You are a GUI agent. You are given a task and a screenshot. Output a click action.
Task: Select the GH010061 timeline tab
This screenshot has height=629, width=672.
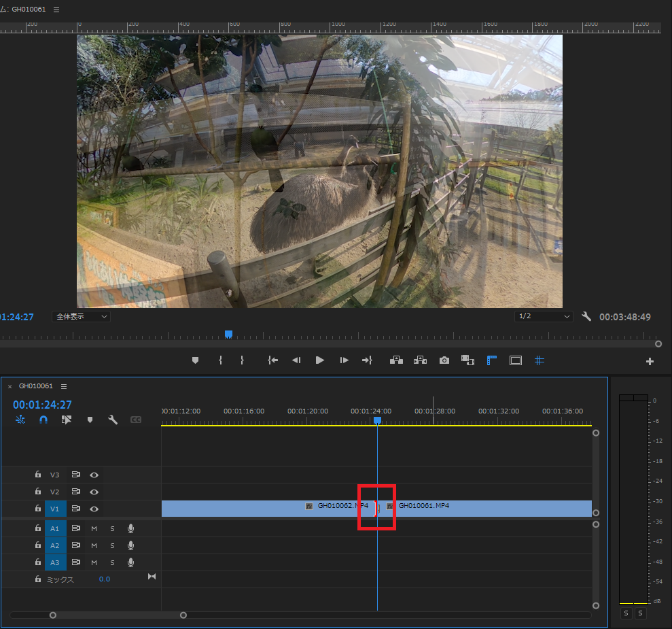(35, 386)
